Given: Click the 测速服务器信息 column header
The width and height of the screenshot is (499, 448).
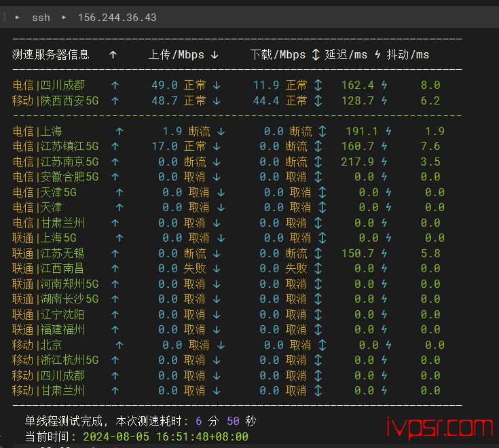Looking at the screenshot, I should click(51, 55).
